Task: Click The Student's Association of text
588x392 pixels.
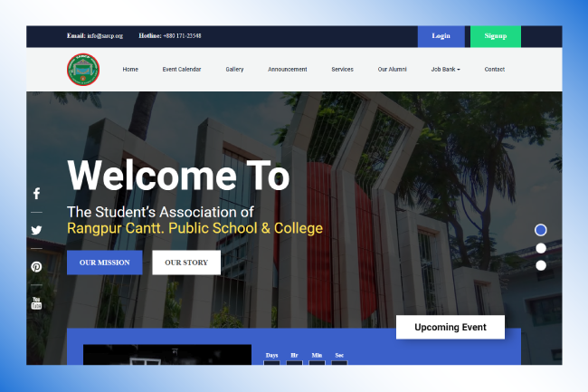Action: pos(160,212)
